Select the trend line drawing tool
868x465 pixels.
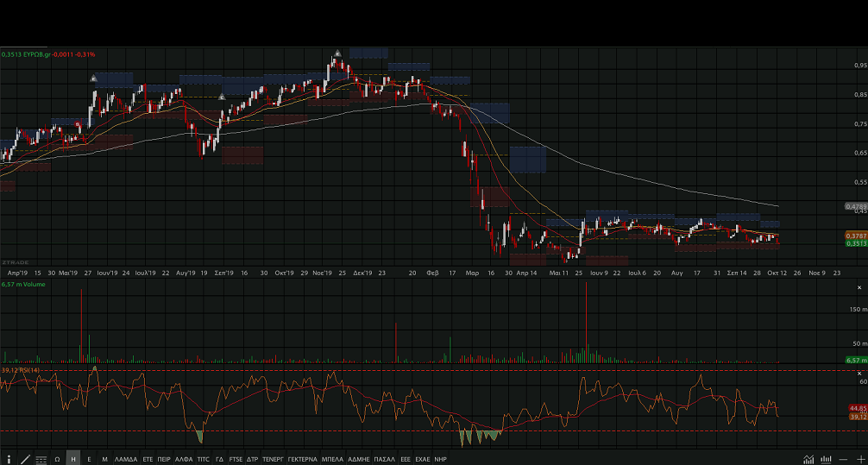pos(25,459)
